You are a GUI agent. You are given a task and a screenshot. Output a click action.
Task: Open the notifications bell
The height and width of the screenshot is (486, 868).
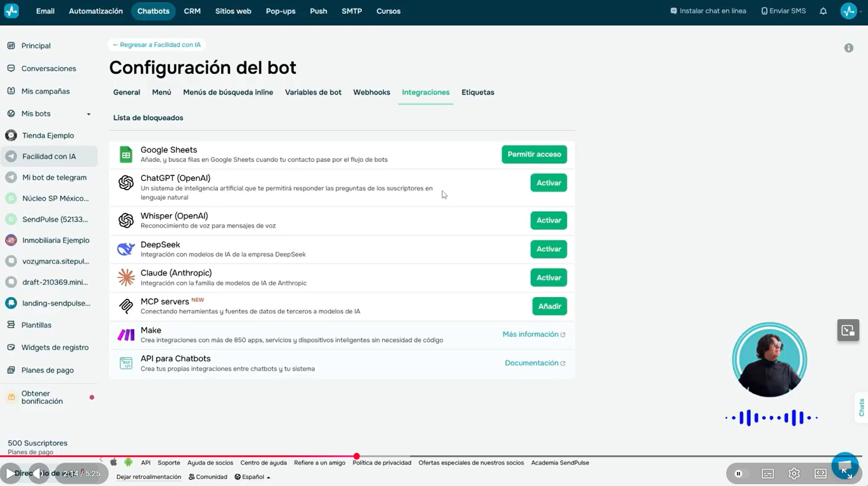823,11
